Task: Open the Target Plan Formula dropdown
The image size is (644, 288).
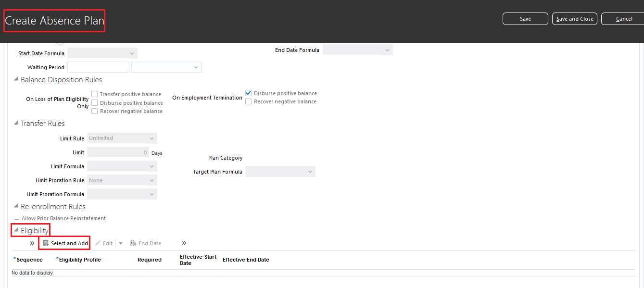Action: [x=310, y=171]
